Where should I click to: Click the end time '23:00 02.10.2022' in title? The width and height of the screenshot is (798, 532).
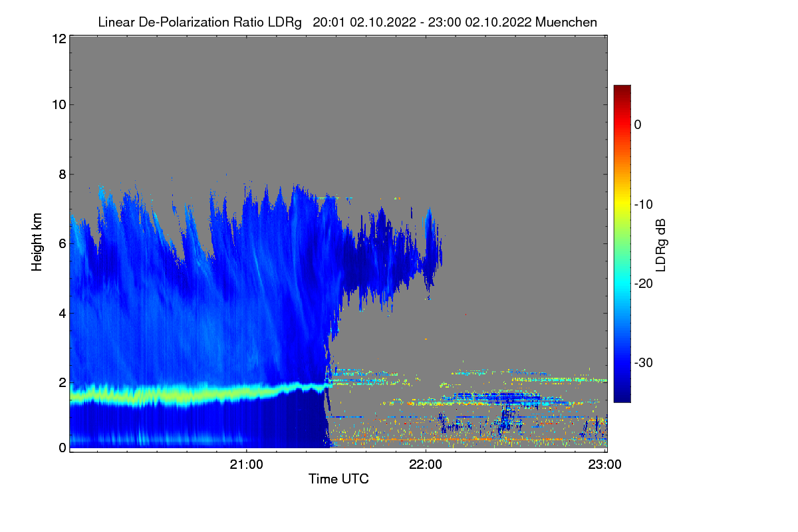point(480,22)
